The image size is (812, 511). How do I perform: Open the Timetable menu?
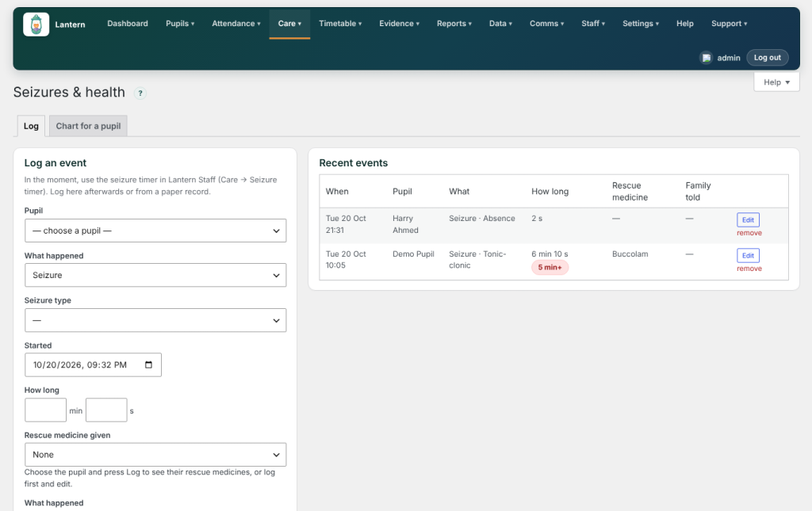click(340, 23)
